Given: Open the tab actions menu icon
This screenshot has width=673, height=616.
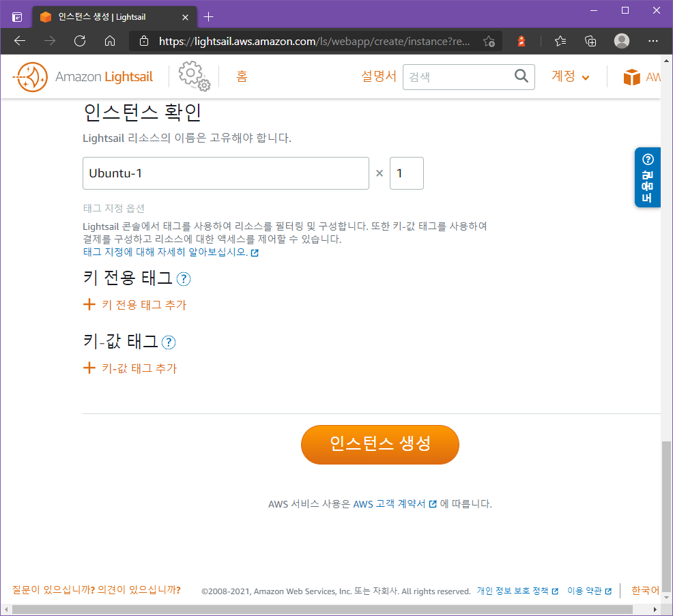Looking at the screenshot, I should click(17, 17).
